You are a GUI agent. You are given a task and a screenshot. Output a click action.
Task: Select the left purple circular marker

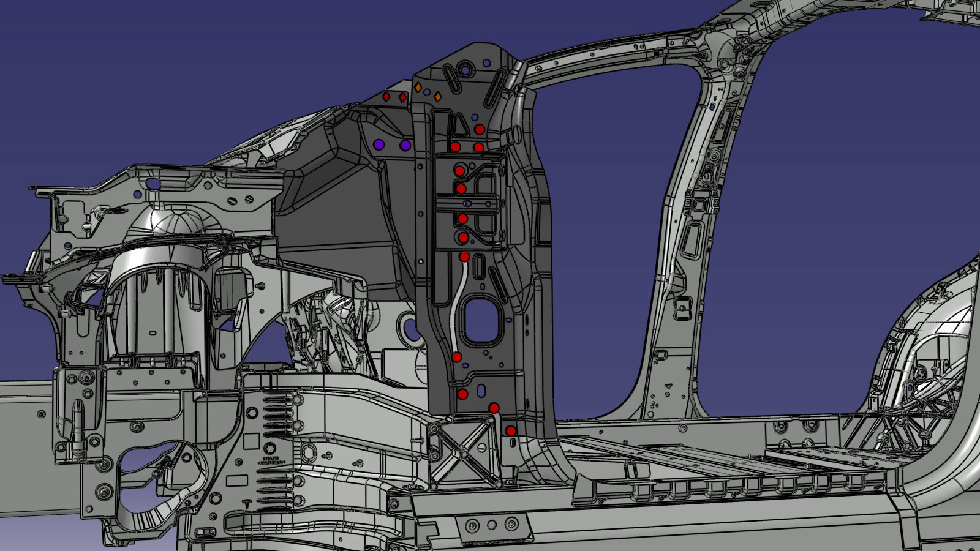[379, 144]
